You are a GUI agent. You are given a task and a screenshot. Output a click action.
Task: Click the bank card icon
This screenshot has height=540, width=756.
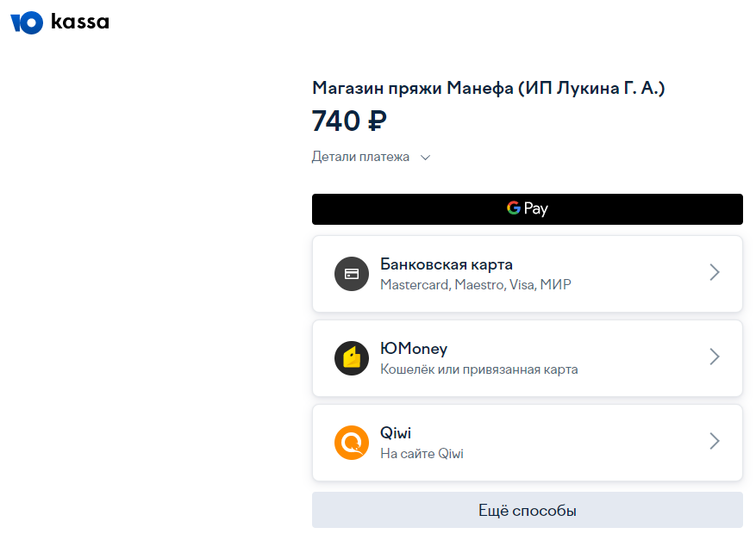click(352, 274)
